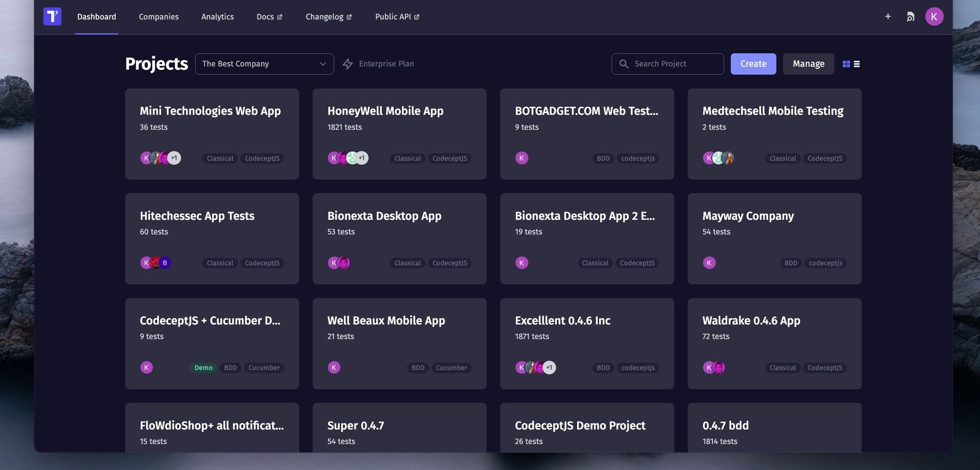
Task: Click Cucumber tag on Well Beaux card
Action: tap(451, 368)
